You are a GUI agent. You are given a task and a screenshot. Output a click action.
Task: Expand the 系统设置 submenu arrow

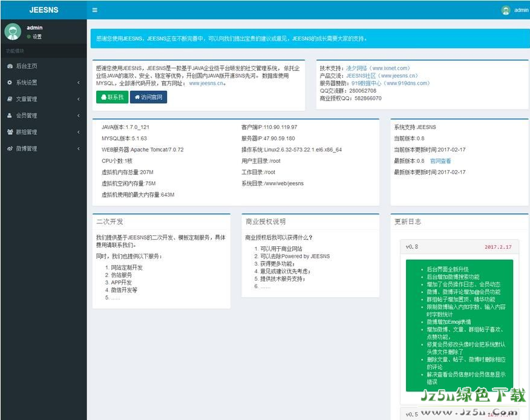coord(79,82)
